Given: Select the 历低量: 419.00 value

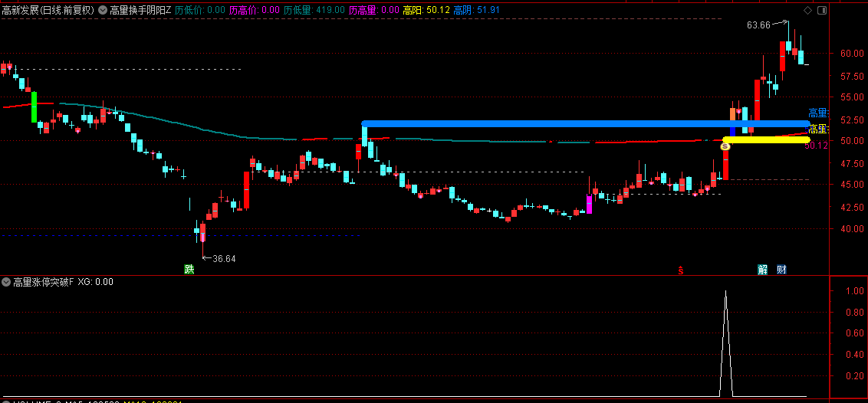Looking at the screenshot, I should click(x=314, y=10).
